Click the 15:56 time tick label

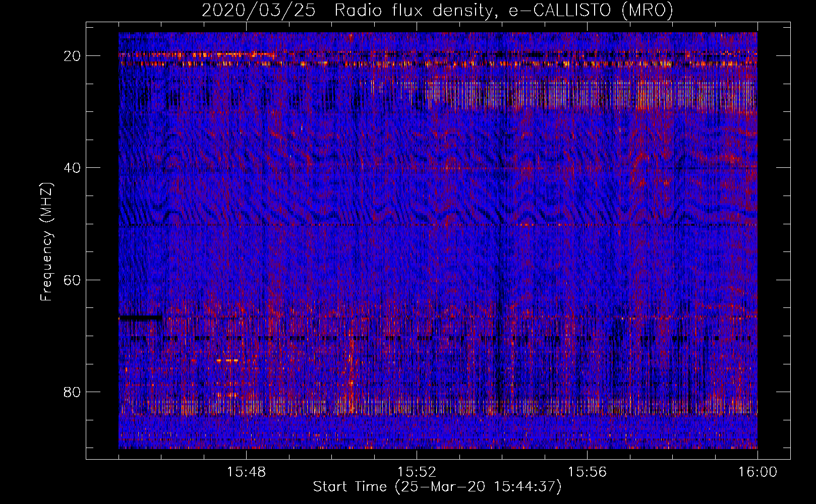[587, 472]
